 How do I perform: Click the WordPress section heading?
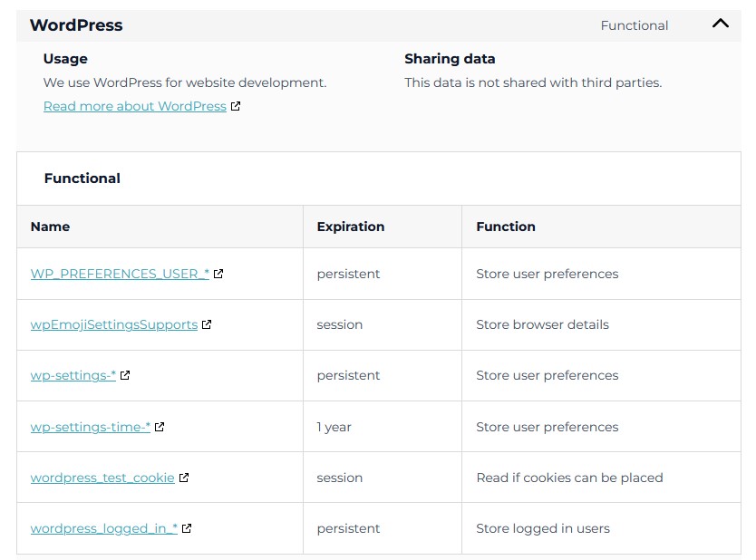click(x=76, y=25)
